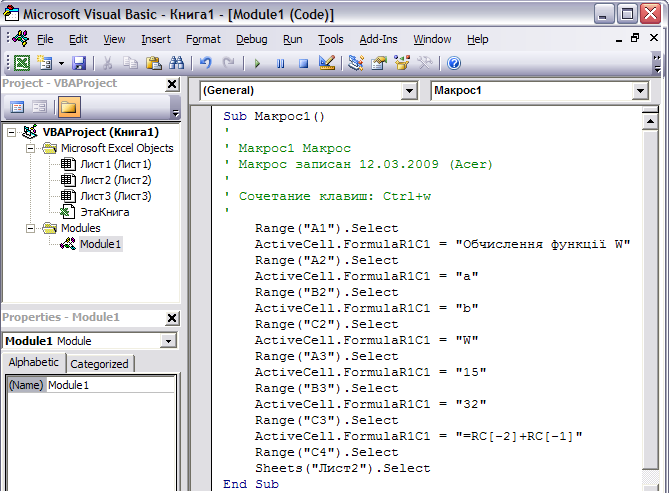Restore the inner code window
The width and height of the screenshot is (669, 493).
pos(635,38)
